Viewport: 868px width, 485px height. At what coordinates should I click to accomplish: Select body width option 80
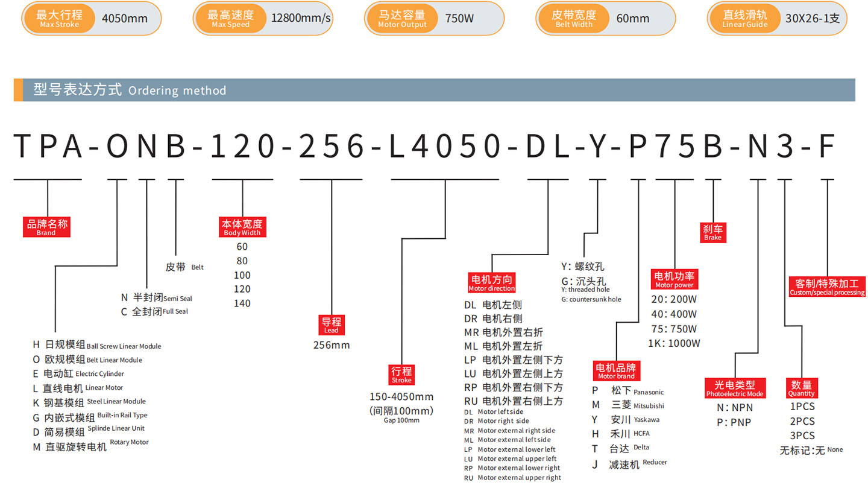tap(242, 261)
